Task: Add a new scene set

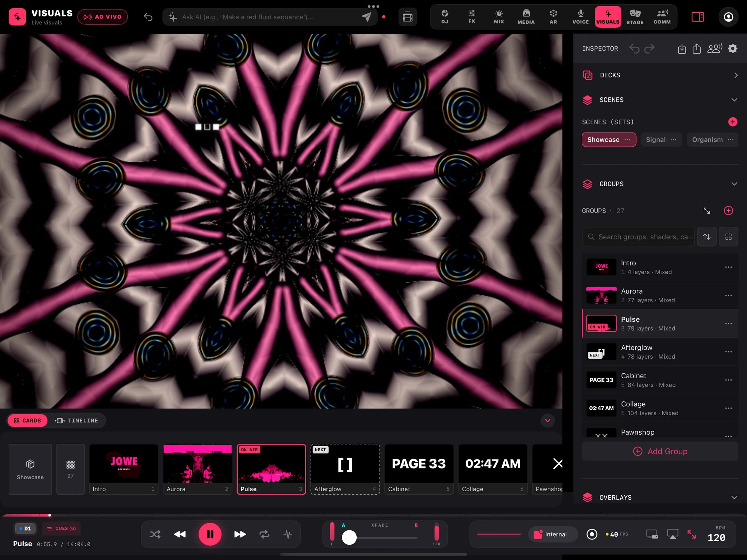Action: pyautogui.click(x=732, y=122)
